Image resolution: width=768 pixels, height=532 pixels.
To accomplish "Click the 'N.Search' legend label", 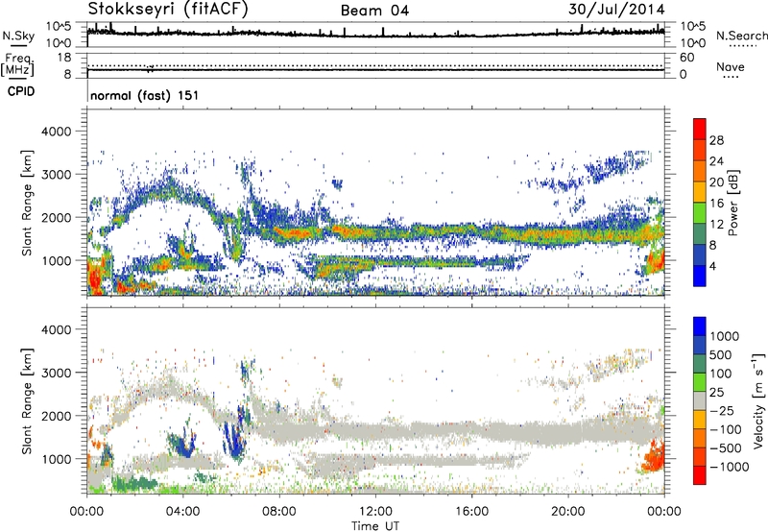I will coord(741,36).
